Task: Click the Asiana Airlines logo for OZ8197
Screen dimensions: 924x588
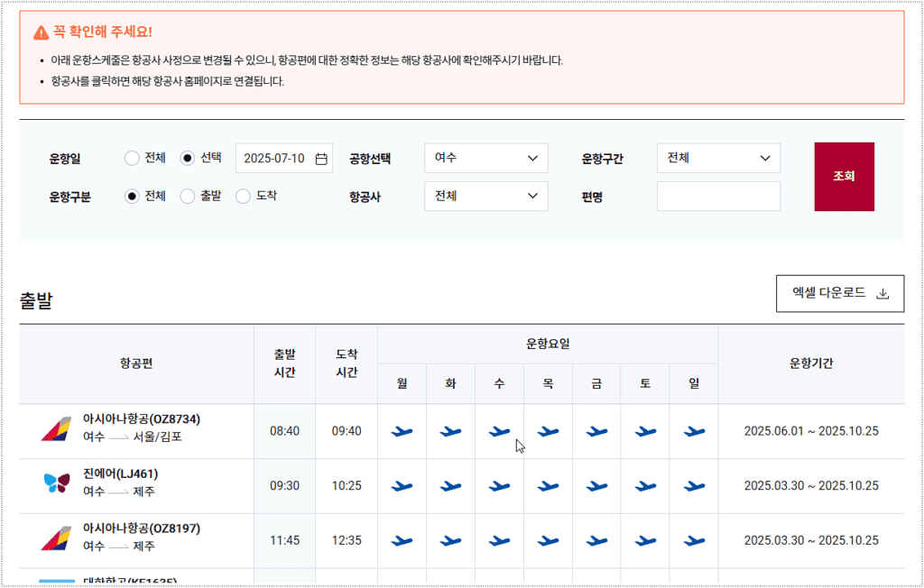Action: pyautogui.click(x=56, y=537)
